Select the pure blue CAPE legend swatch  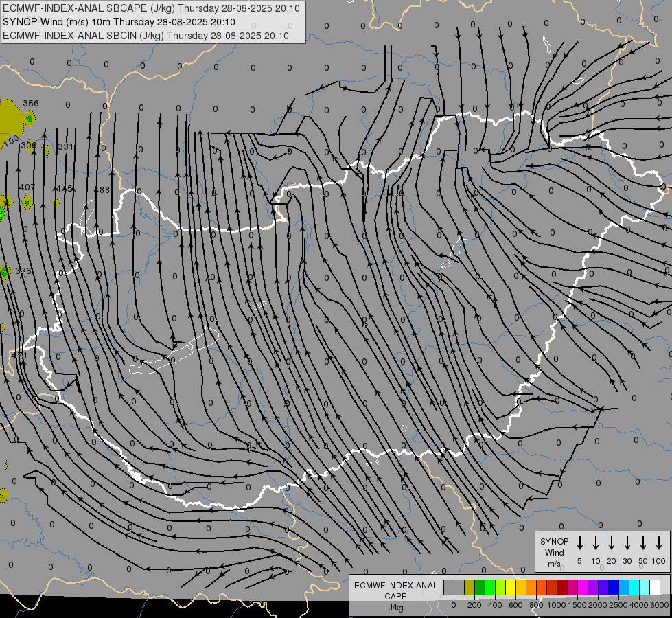[x=613, y=587]
